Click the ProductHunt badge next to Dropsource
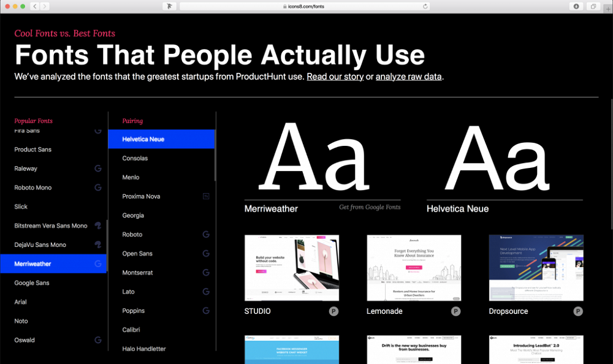Screen dimensions: 613x364 tap(578, 311)
